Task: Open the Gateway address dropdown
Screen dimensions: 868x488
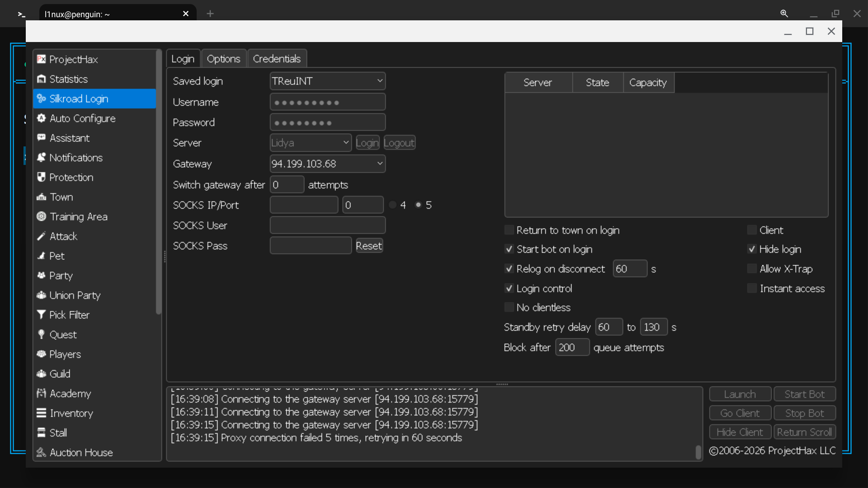Action: 328,164
